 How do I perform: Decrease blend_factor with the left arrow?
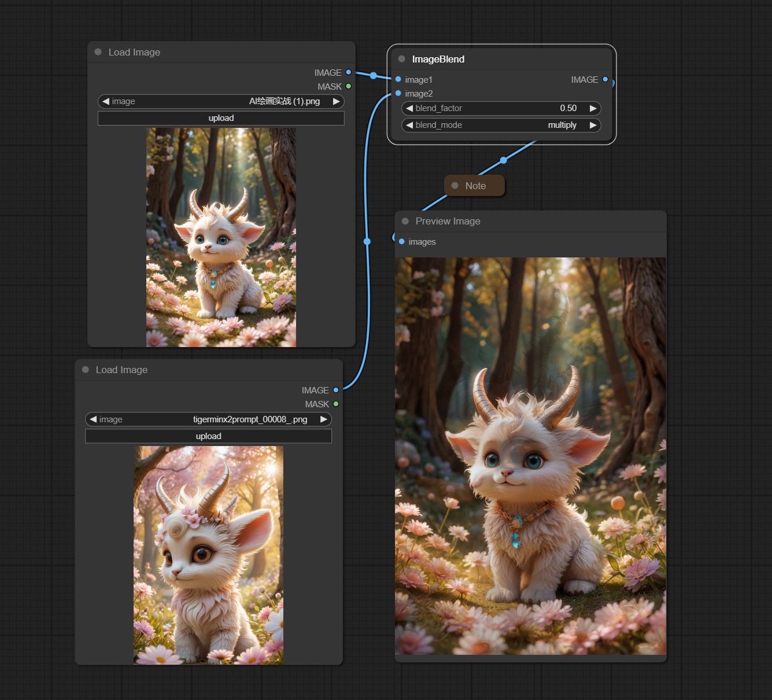pos(409,108)
